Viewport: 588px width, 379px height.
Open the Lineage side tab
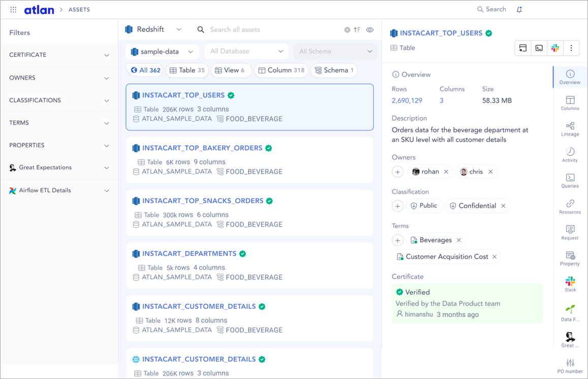point(570,129)
